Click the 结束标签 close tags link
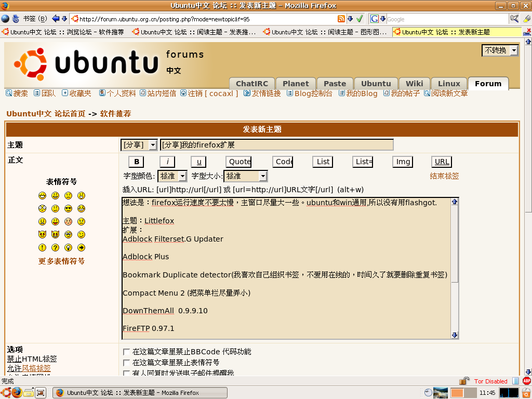 444,176
